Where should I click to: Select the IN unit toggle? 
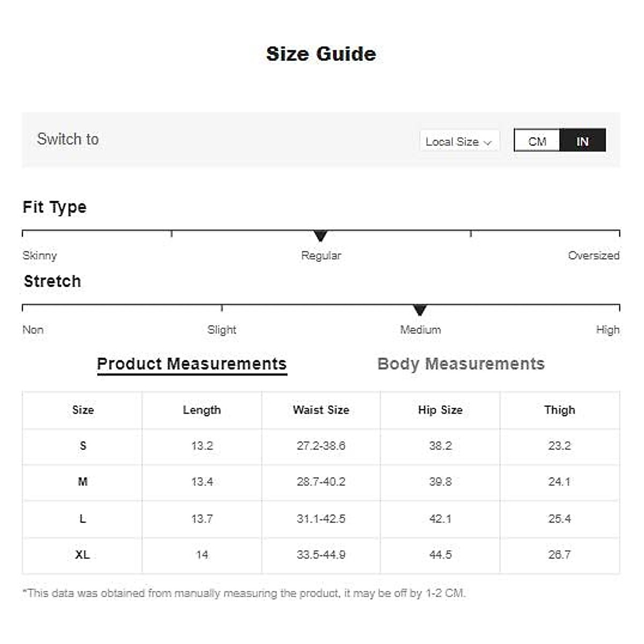582,141
